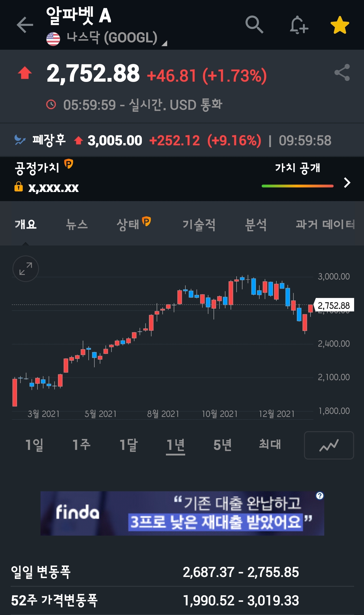Image resolution: width=364 pixels, height=615 pixels.
Task: Tap the back arrow icon
Action: pyautogui.click(x=25, y=25)
